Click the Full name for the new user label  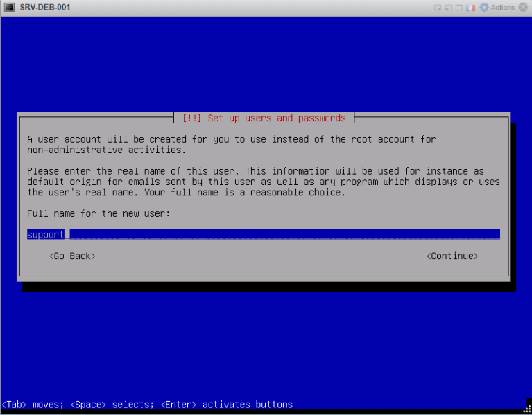(98, 214)
